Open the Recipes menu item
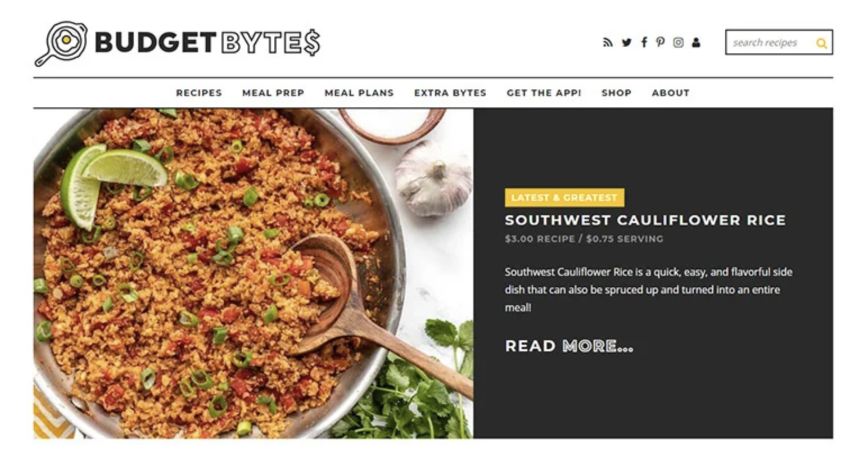 [x=199, y=93]
